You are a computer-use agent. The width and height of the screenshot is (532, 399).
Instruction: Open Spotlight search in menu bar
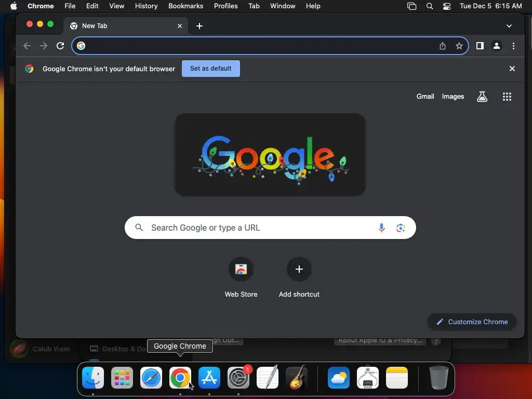click(x=430, y=6)
